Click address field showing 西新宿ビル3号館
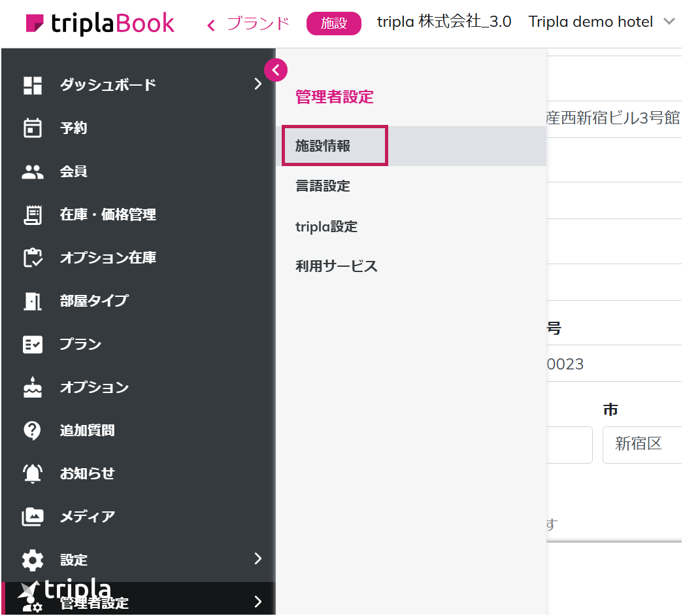 click(614, 118)
